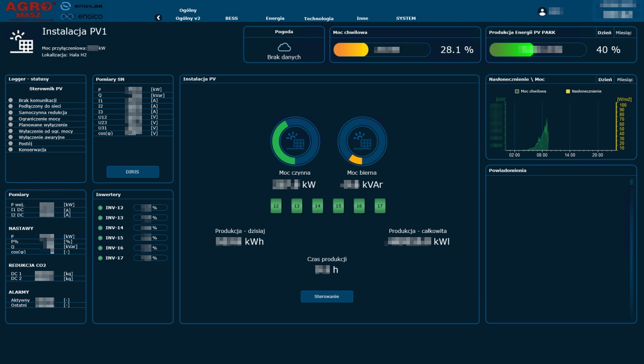Click the solar panel icon beside Instalacja PV1
The height and width of the screenshot is (364, 644).
[x=21, y=42]
